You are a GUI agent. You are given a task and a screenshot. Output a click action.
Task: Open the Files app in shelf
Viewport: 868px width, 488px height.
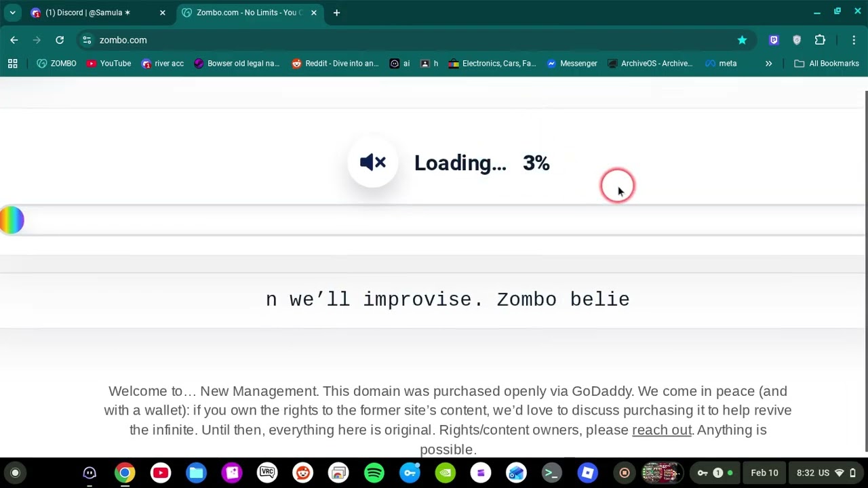coord(196,473)
